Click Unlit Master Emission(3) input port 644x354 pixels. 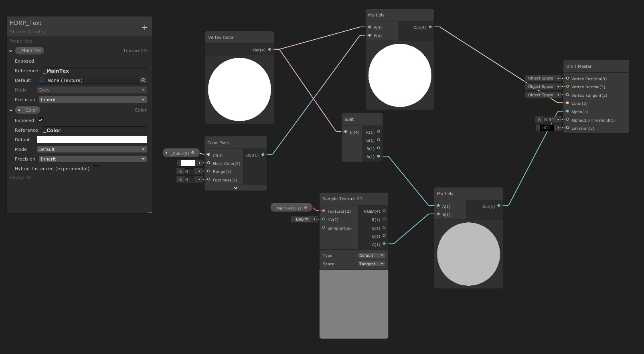pyautogui.click(x=567, y=128)
